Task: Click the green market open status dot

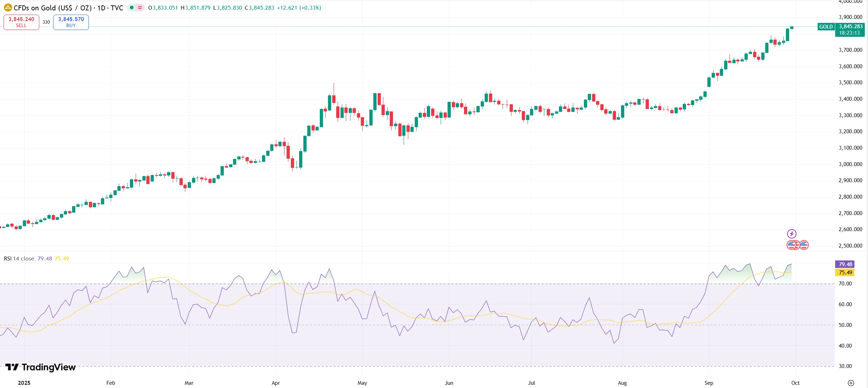Action: point(132,8)
